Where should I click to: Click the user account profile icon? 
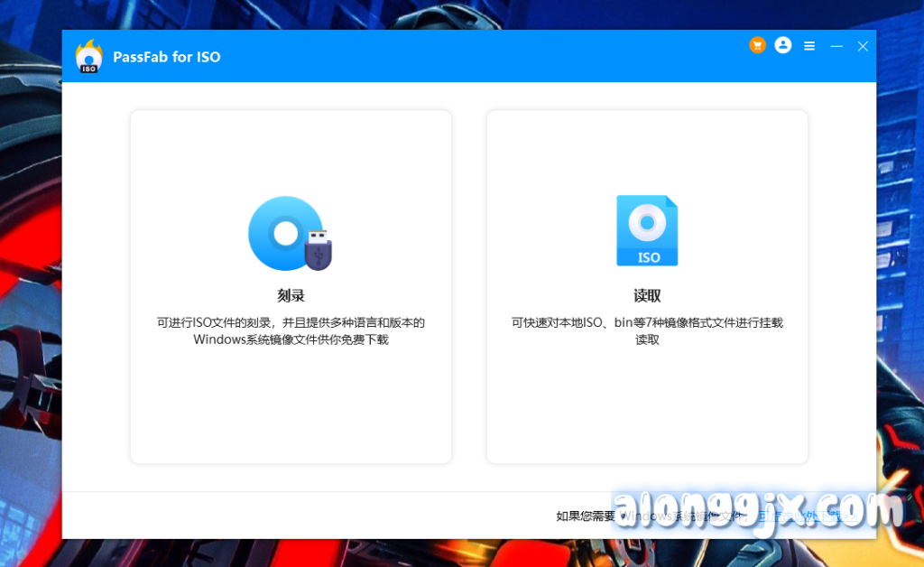783,45
